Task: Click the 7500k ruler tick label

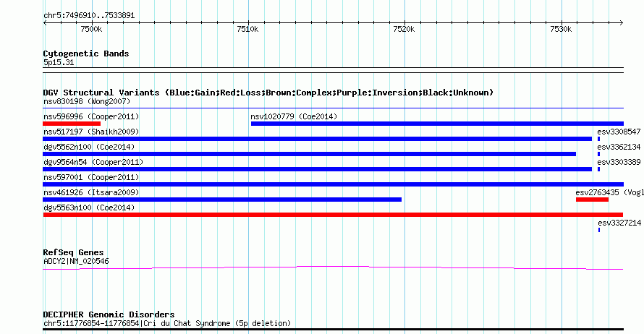Action: 91,29
